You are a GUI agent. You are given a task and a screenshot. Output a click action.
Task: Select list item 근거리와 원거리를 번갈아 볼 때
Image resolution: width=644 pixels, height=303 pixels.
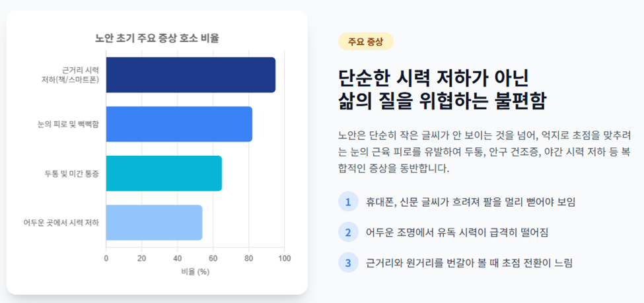click(x=468, y=263)
